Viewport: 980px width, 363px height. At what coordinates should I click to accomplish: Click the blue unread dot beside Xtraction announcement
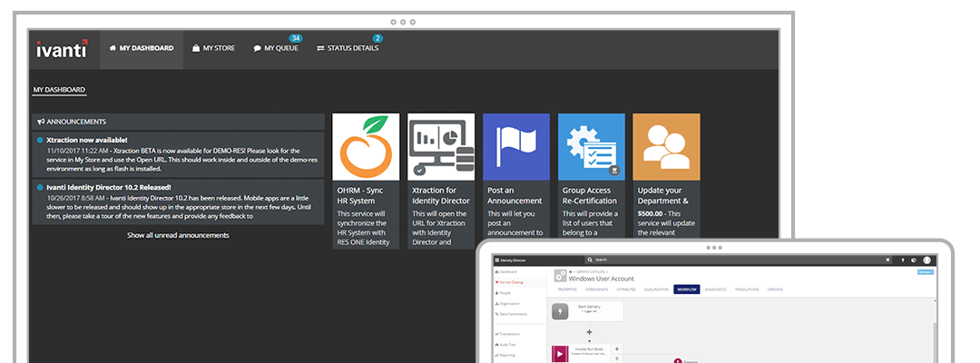point(41,140)
